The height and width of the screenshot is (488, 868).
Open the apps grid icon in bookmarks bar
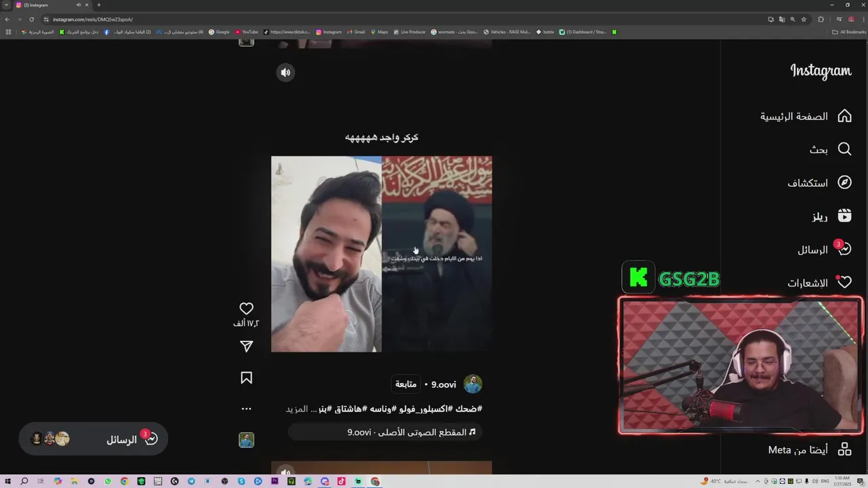pyautogui.click(x=8, y=32)
